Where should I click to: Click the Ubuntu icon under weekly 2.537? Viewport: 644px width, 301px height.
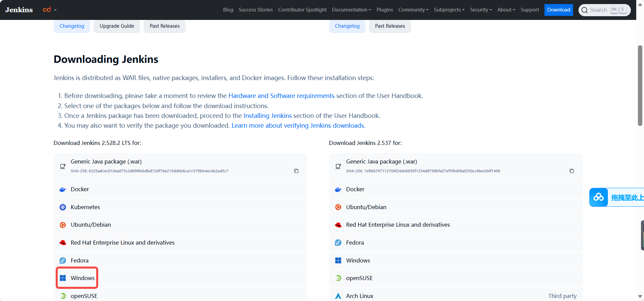pyautogui.click(x=338, y=207)
